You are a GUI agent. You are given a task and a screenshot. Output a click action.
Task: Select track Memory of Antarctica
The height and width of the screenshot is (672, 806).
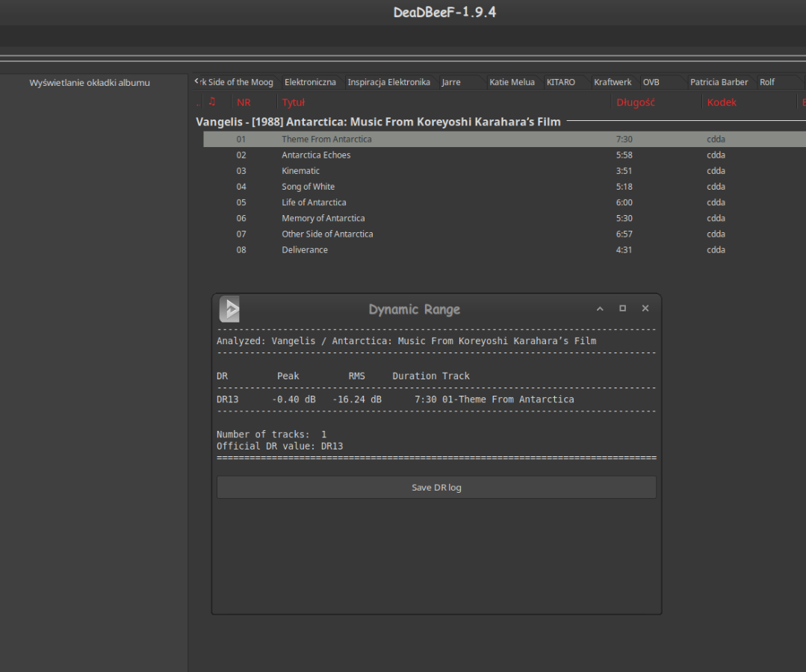[504, 218]
